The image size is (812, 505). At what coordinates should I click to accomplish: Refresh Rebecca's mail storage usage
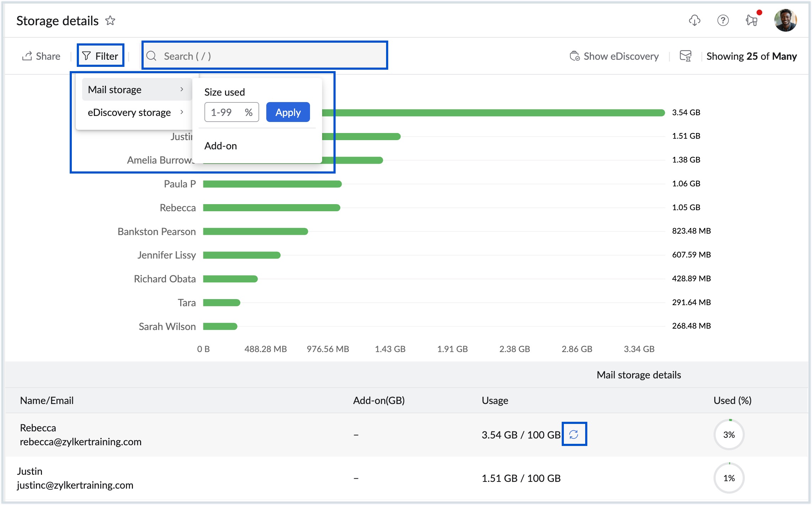tap(575, 434)
